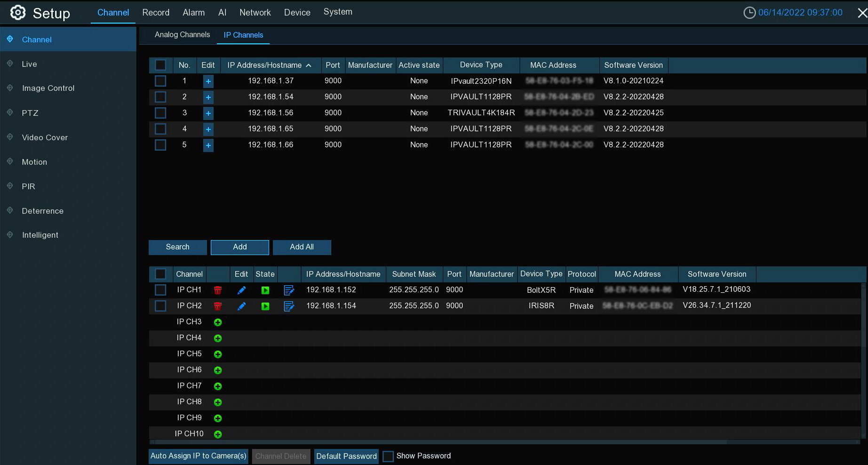Close the Setup window with the X
This screenshot has height=465, width=868.
coord(862,13)
